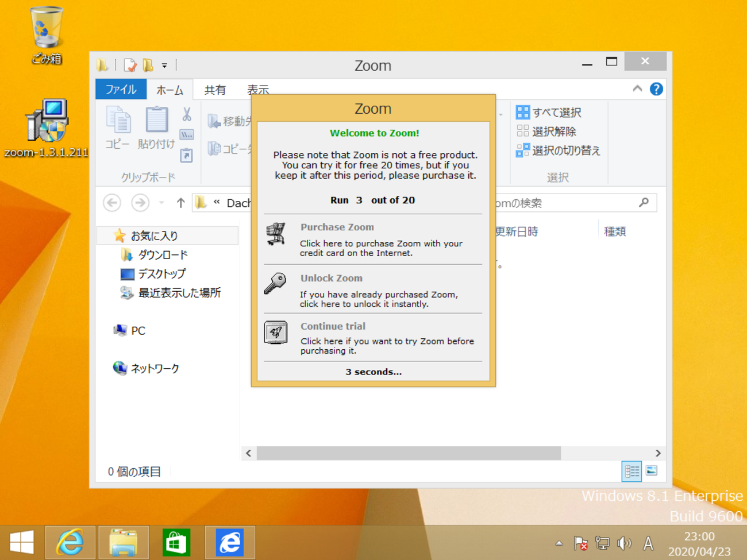Click the horizontal scrollbar right arrow
Screen dimensions: 747x560
click(x=658, y=453)
